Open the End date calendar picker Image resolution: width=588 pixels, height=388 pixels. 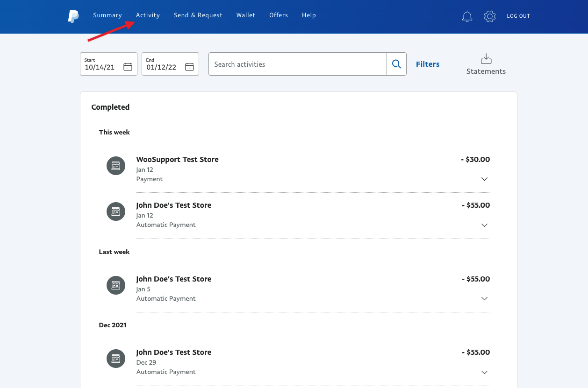pyautogui.click(x=189, y=67)
